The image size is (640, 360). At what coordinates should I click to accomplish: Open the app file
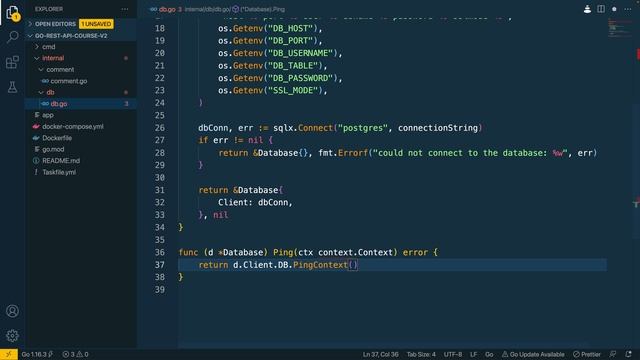(48, 116)
